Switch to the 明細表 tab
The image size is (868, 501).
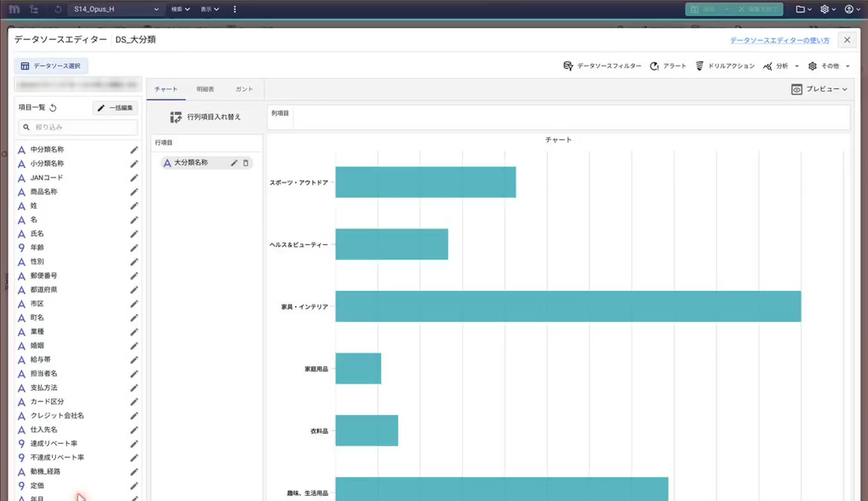pos(205,89)
